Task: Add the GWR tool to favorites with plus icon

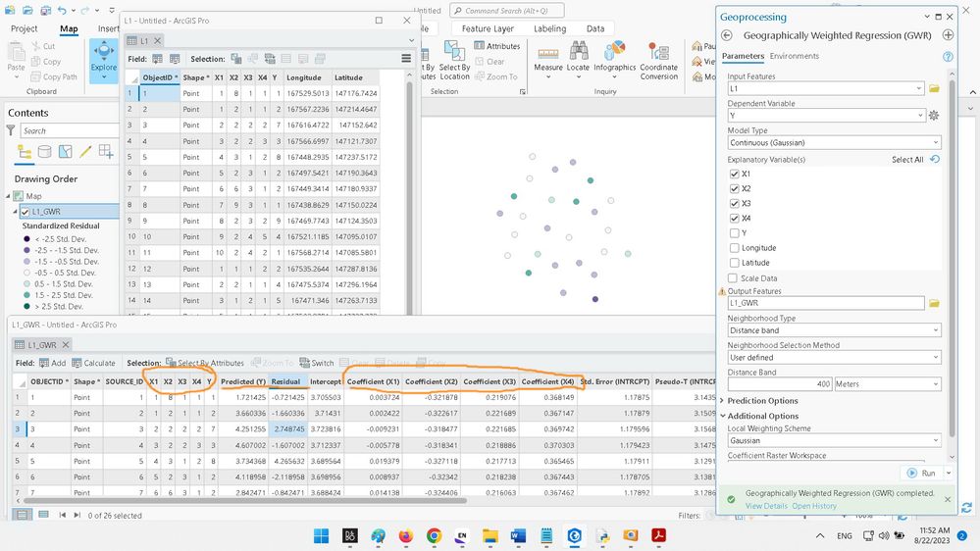Action: tap(949, 35)
